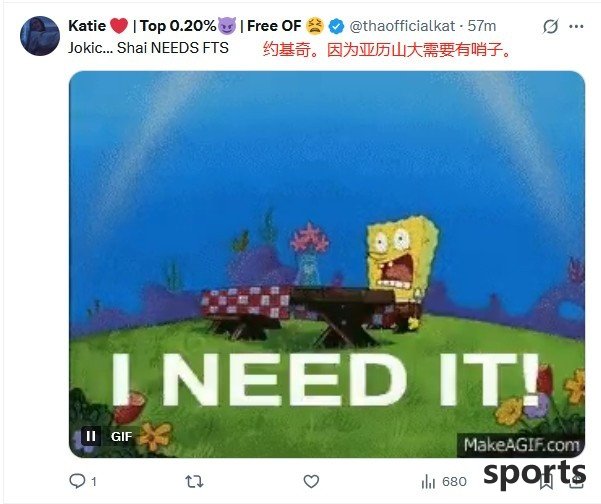Click the GIF label badge
Image resolution: width=601 pixels, height=504 pixels.
click(x=121, y=437)
